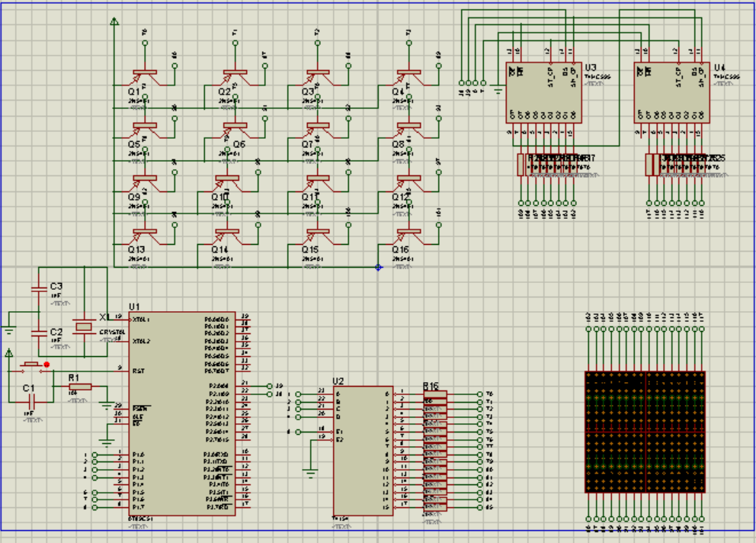Click the terminal above transistor Q1 emitter
The width and height of the screenshot is (756, 543).
(x=145, y=43)
